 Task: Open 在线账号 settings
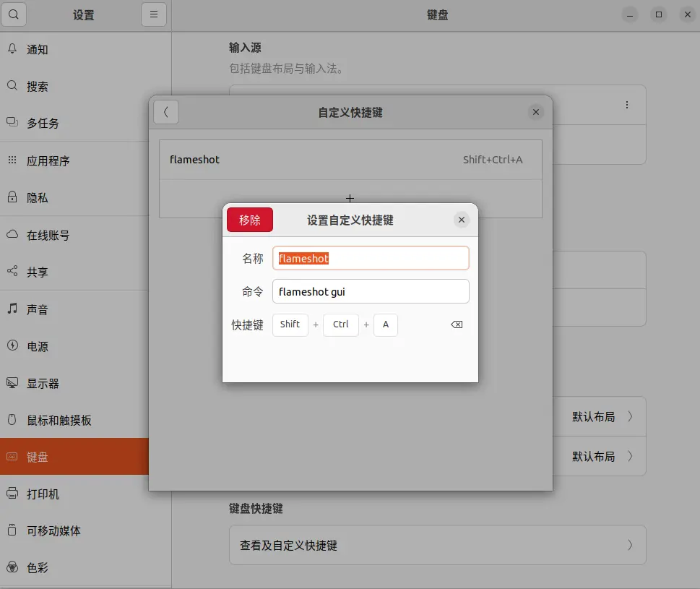tap(74, 236)
